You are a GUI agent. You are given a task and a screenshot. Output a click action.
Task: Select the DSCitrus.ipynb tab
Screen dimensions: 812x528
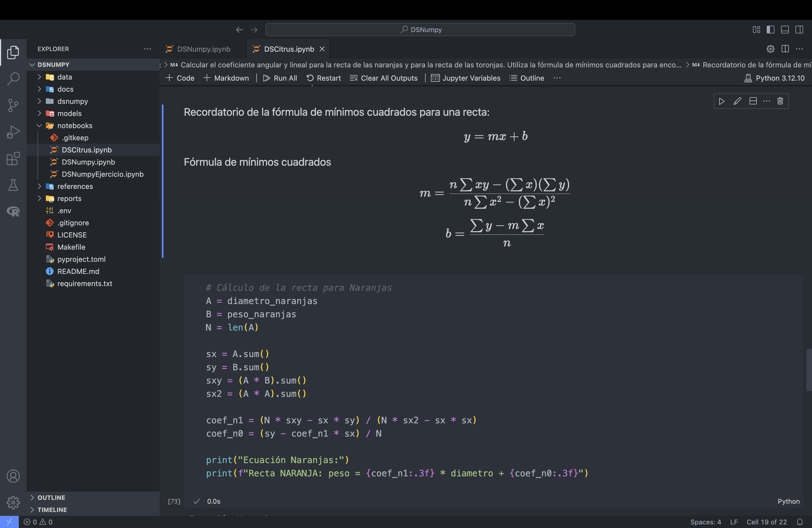tap(289, 49)
